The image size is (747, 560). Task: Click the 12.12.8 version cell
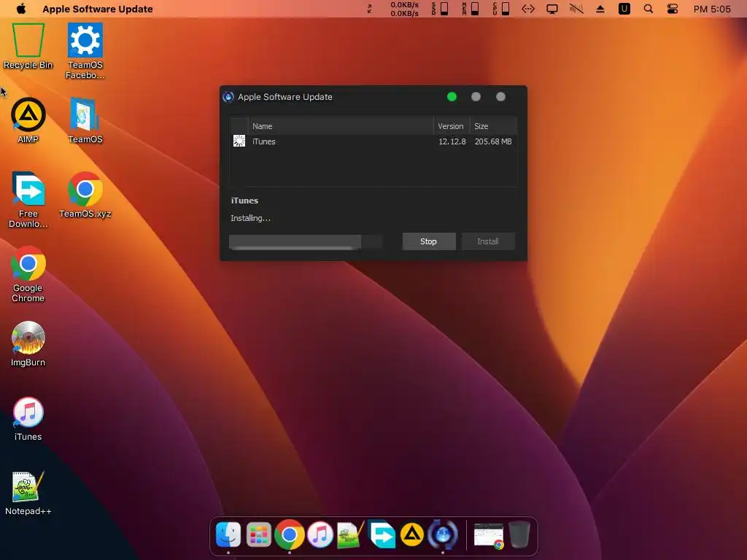click(452, 141)
